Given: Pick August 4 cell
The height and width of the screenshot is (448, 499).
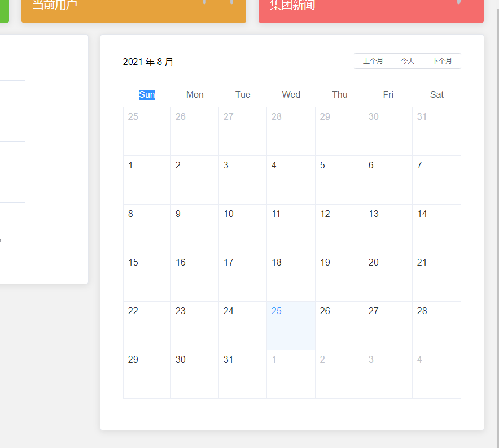Looking at the screenshot, I should point(291,180).
